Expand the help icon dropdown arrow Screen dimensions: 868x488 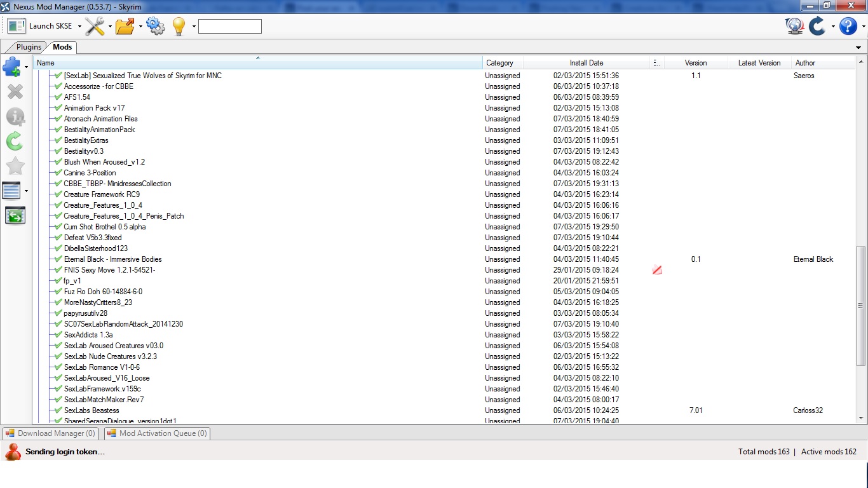[x=864, y=27]
